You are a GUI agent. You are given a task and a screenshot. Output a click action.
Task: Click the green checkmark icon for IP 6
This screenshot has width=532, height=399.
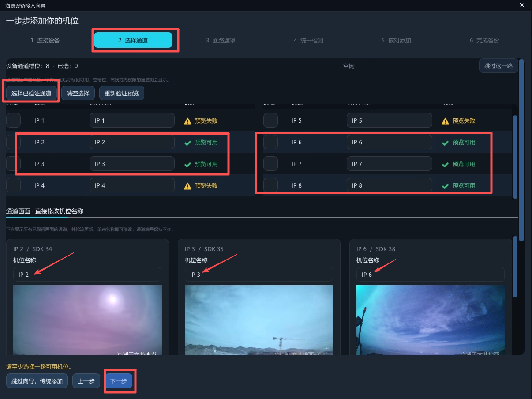pyautogui.click(x=445, y=143)
